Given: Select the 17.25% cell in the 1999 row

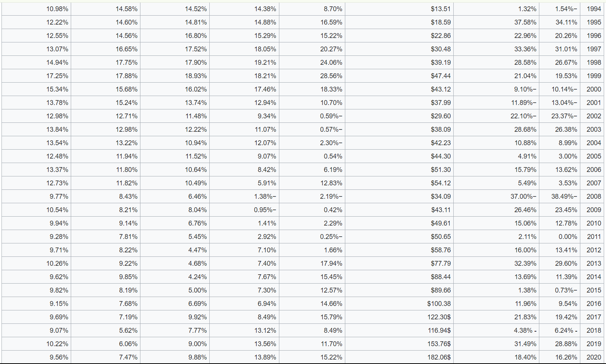Looking at the screenshot, I should tap(57, 76).
